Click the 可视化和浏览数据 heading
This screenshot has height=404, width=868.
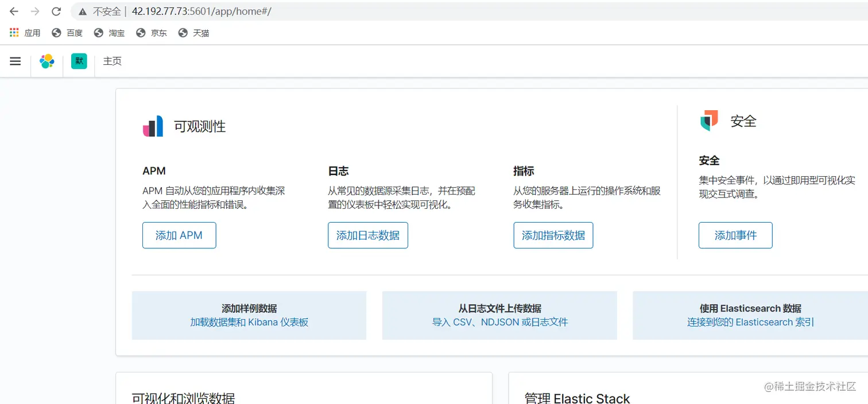point(183,398)
